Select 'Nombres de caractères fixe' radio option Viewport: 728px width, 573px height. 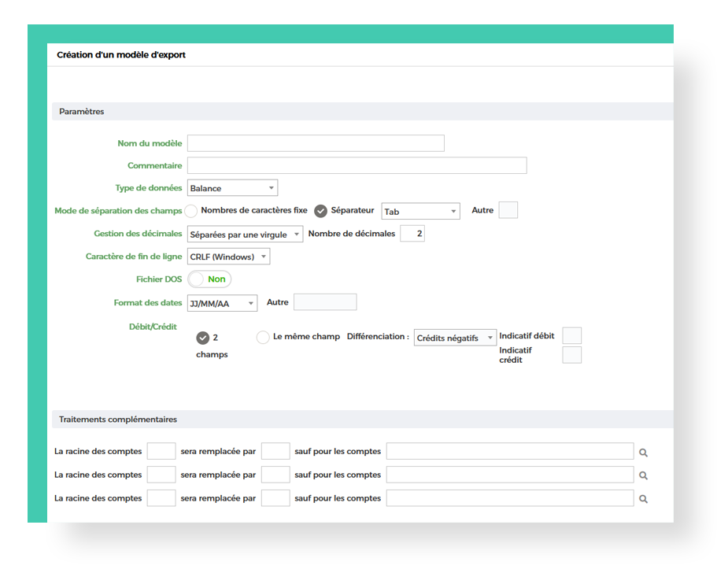[x=190, y=211]
